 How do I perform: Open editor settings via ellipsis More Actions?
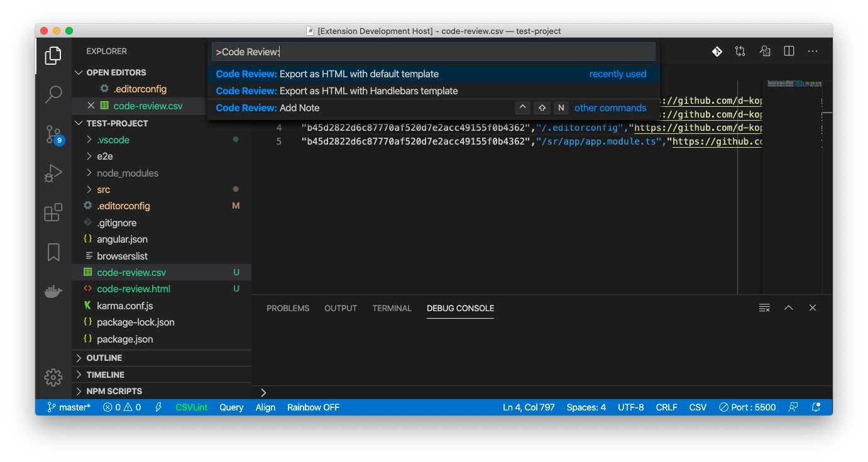pyautogui.click(x=813, y=51)
